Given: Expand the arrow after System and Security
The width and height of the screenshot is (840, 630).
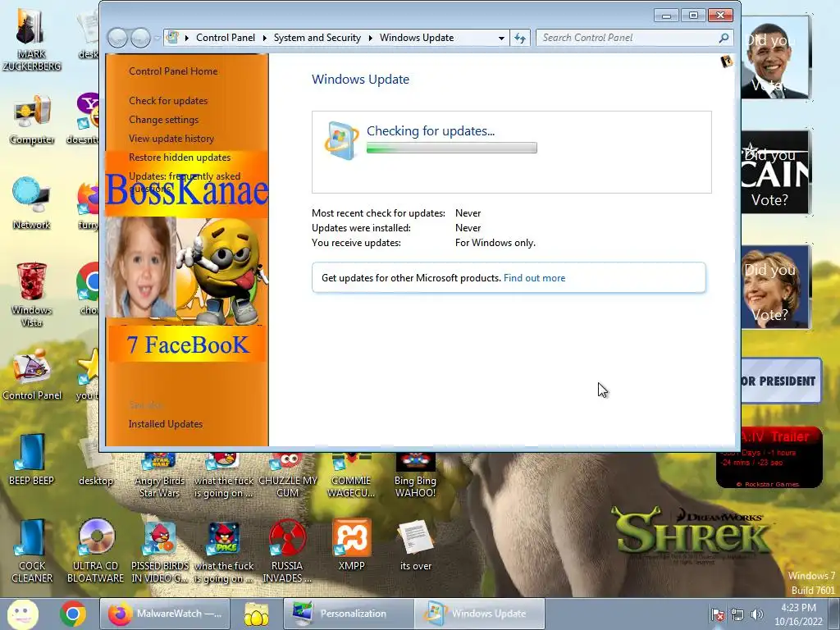Looking at the screenshot, I should coord(370,38).
